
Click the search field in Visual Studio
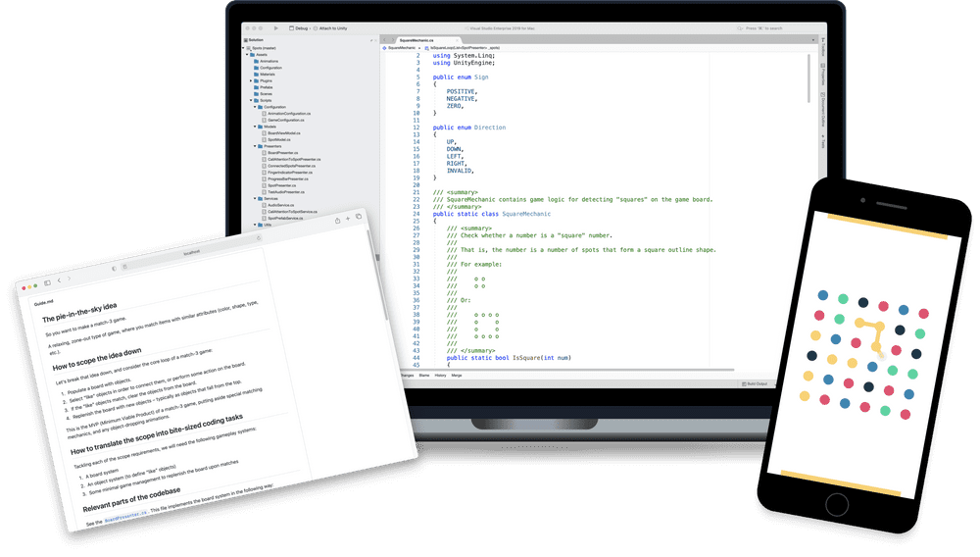point(762,28)
